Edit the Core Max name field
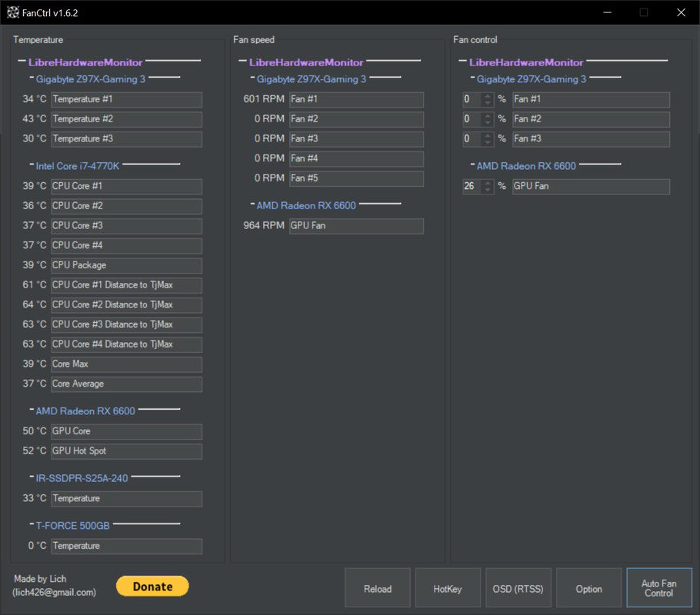The height and width of the screenshot is (615, 700). (126, 364)
